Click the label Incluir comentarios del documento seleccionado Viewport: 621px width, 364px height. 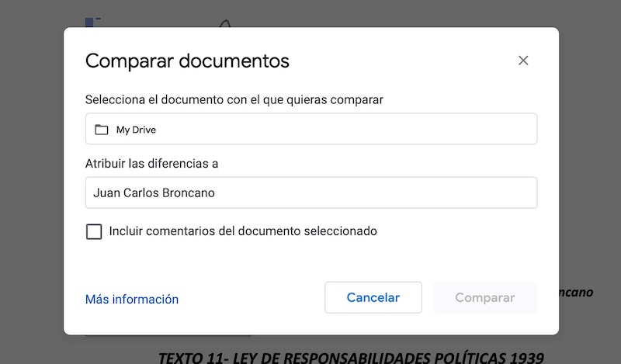pos(243,231)
